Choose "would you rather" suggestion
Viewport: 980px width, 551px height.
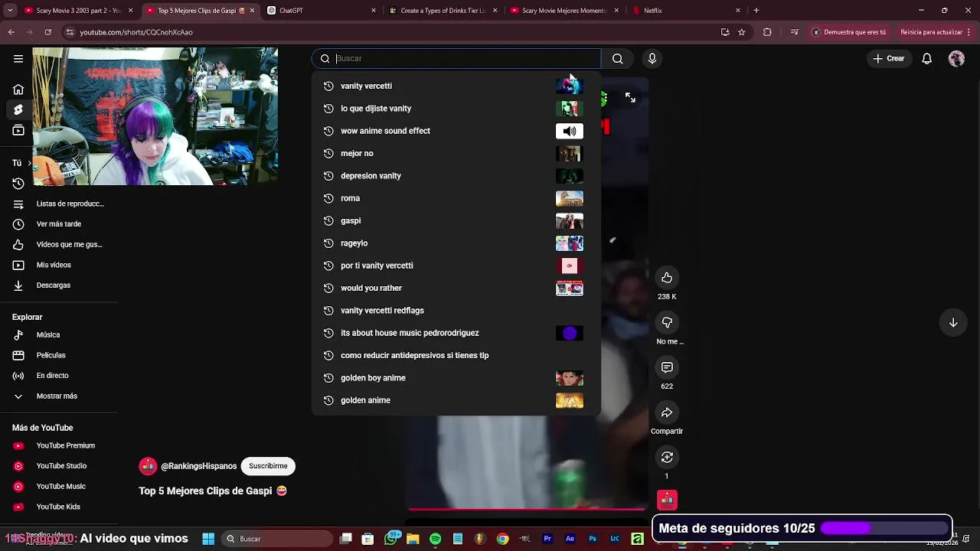[456, 288]
